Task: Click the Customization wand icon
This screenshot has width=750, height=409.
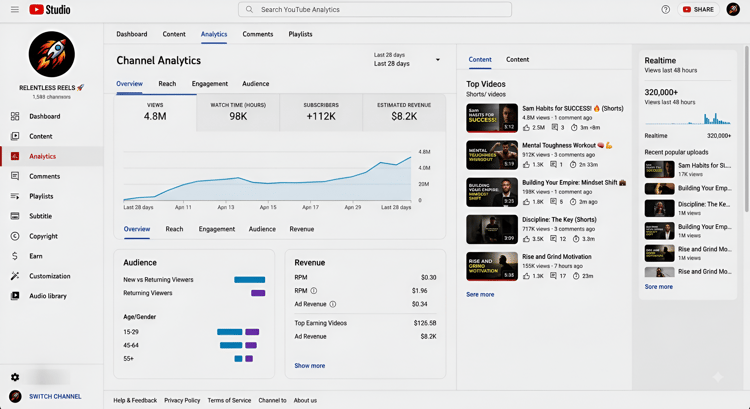Action: pos(15,276)
